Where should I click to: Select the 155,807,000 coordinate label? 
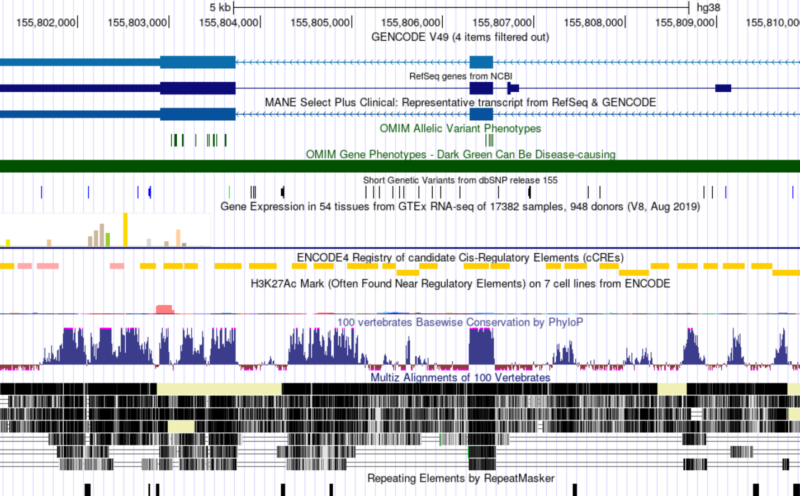[502, 23]
